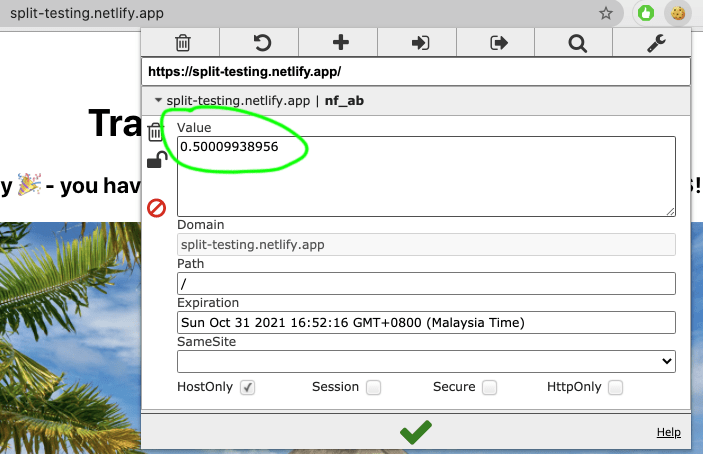Click the red block cookie icon
703x454 pixels.
click(156, 208)
